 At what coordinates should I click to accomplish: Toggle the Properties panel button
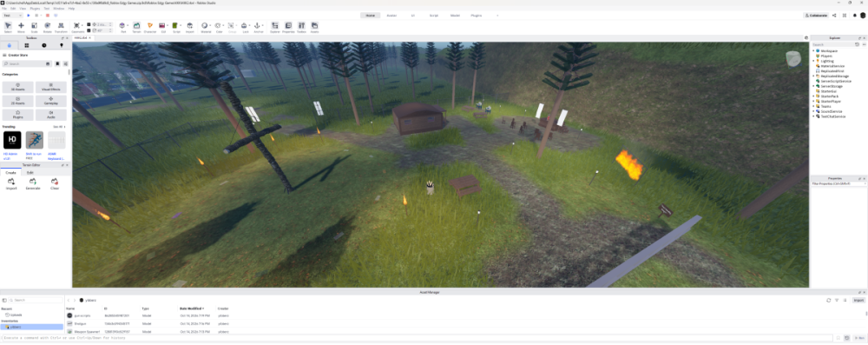click(x=288, y=27)
